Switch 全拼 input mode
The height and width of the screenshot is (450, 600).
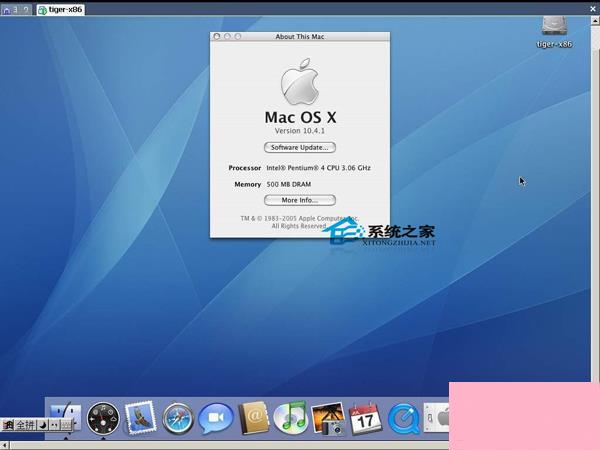(x=25, y=425)
